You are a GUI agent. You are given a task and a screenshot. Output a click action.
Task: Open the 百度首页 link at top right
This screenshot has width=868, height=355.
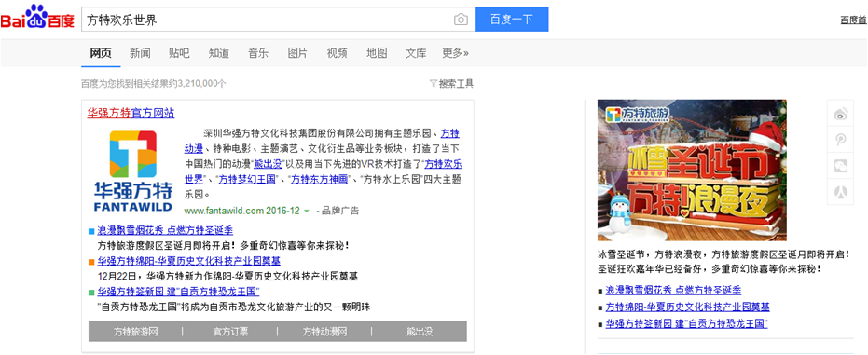854,20
